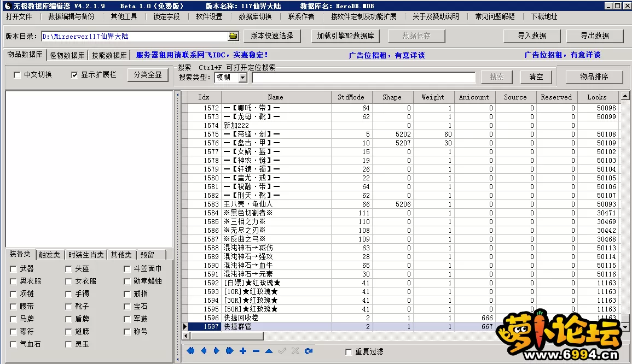Image resolution: width=632 pixels, height=364 pixels.
Task: Enable the 戒指 filter checkbox
Action: (127, 294)
